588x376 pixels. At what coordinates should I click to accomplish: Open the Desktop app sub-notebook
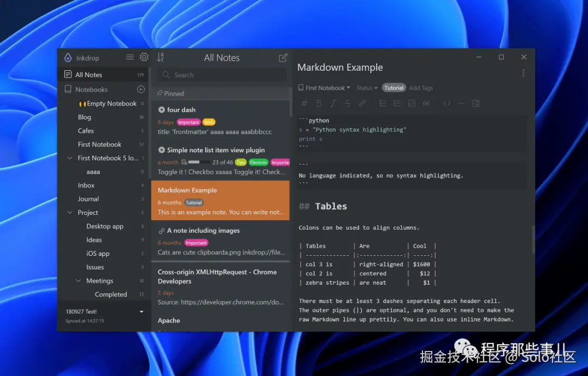coord(104,226)
